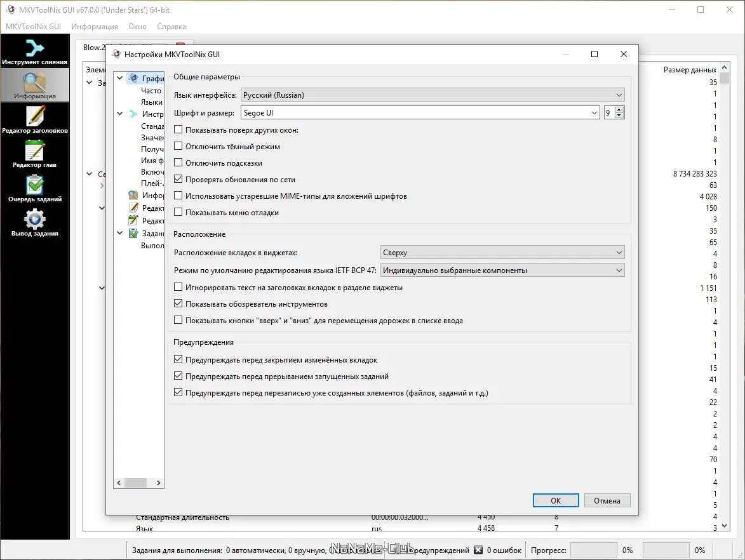Collapse the Инстр… node in the settings tree

120,114
